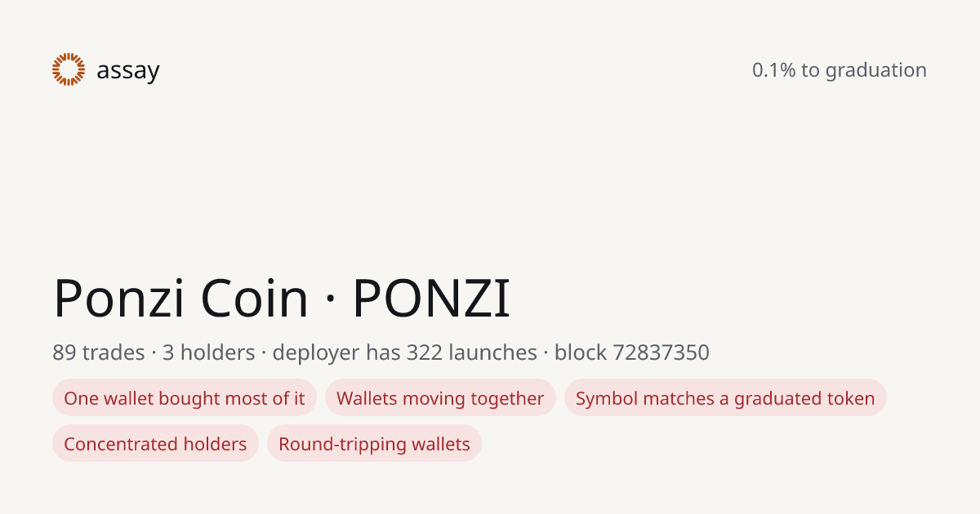Click the dot between trades and holders
Viewport: 980px width, 514px height.
[154, 353]
